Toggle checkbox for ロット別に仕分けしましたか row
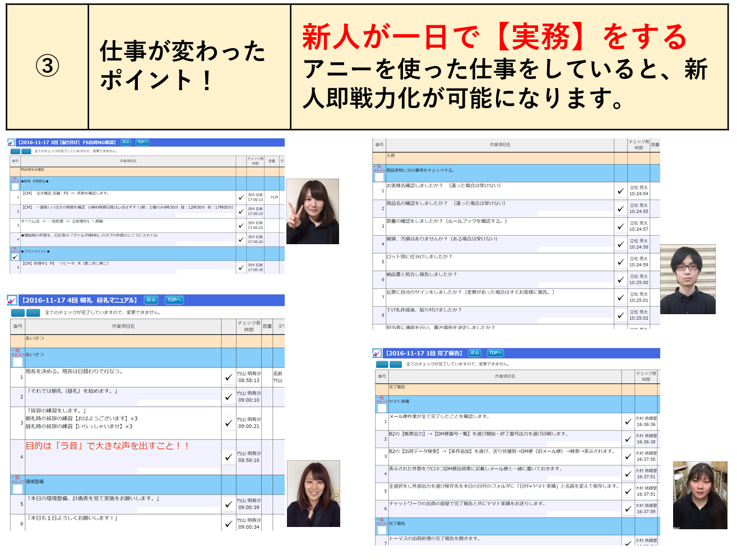The height and width of the screenshot is (560, 737). click(620, 262)
